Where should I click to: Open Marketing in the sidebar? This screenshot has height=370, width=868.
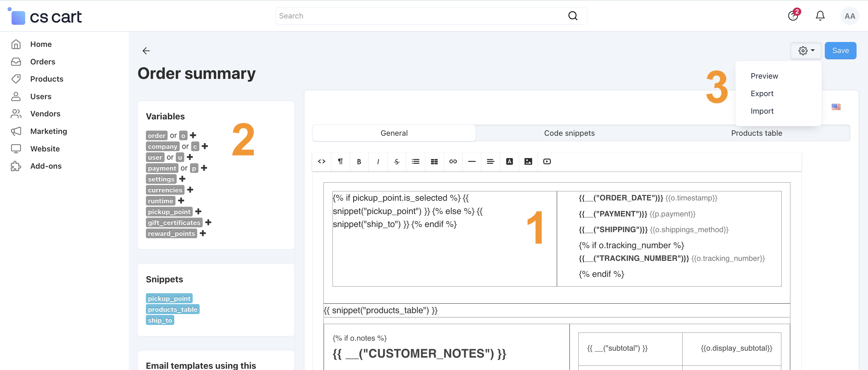(x=49, y=131)
